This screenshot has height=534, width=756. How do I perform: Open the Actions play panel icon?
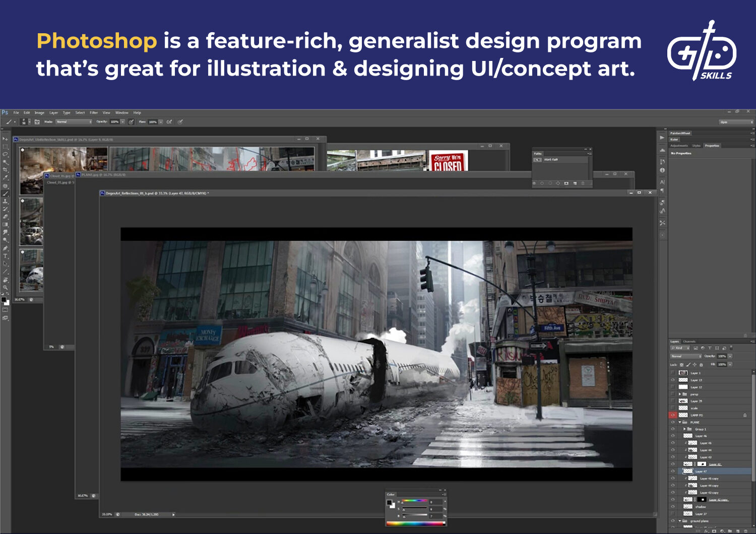662,138
